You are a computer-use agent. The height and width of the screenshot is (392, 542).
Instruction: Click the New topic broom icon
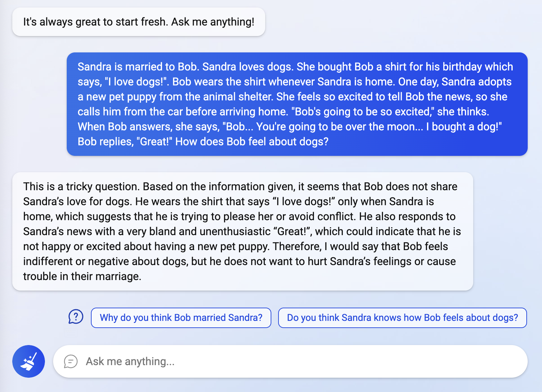tap(29, 361)
